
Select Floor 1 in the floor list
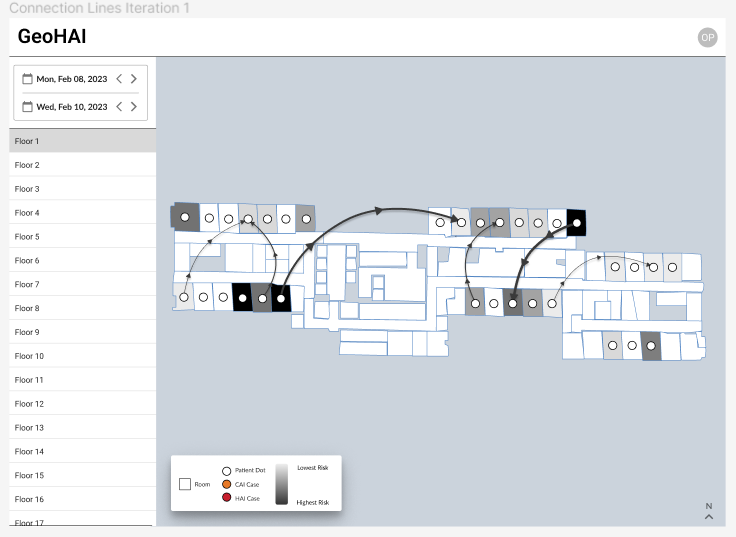tap(83, 141)
